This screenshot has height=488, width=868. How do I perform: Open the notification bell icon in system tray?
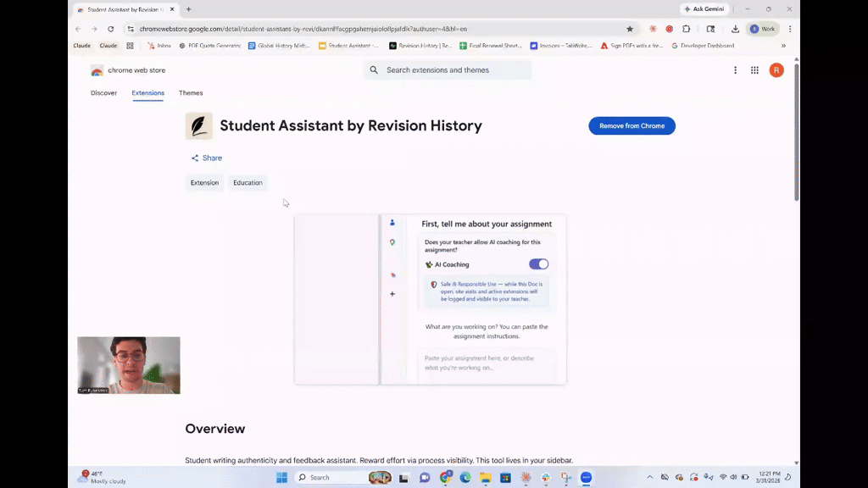(787, 477)
